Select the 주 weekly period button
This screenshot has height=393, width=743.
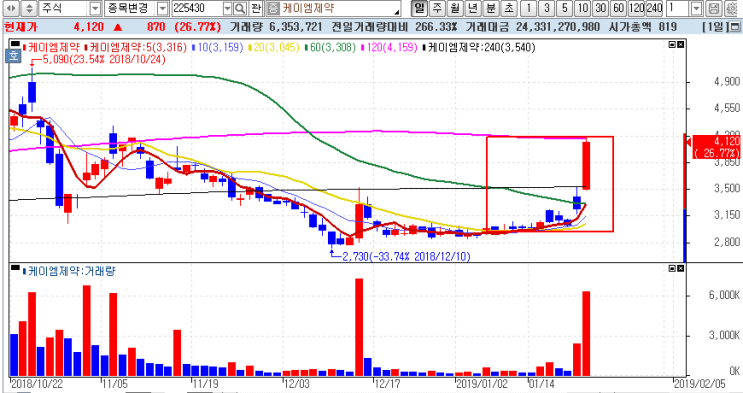437,8
